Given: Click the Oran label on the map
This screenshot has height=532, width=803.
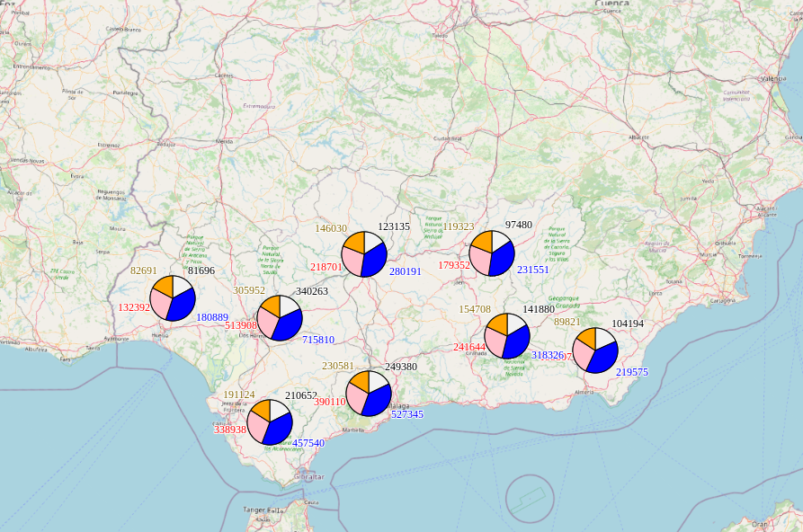Looking at the screenshot, I should (760, 524).
